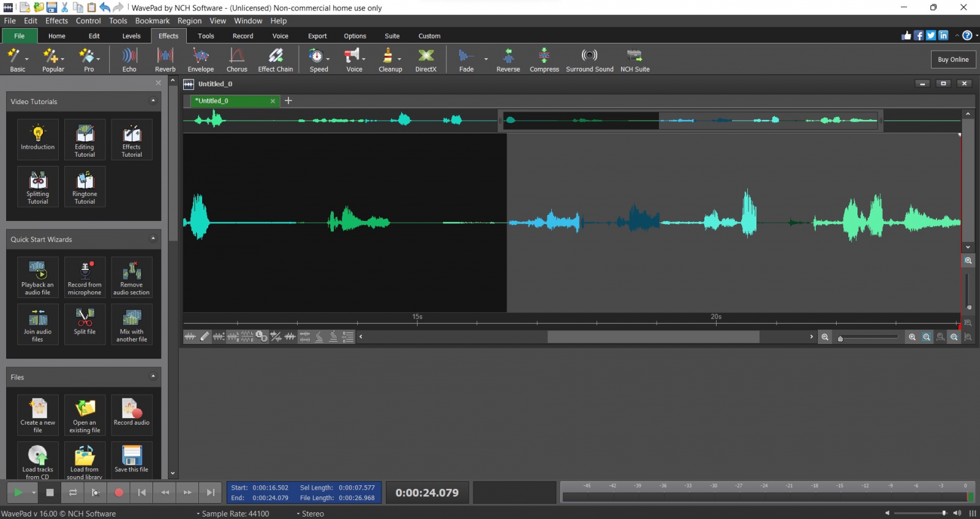Click the horizontal zoom slider handle
Screen dimensions: 980x519
[840, 338]
